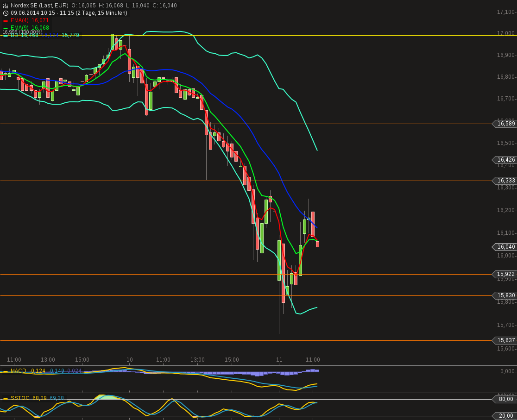Click the day 10 label on time axis
The image size is (517, 420).
[130, 360]
